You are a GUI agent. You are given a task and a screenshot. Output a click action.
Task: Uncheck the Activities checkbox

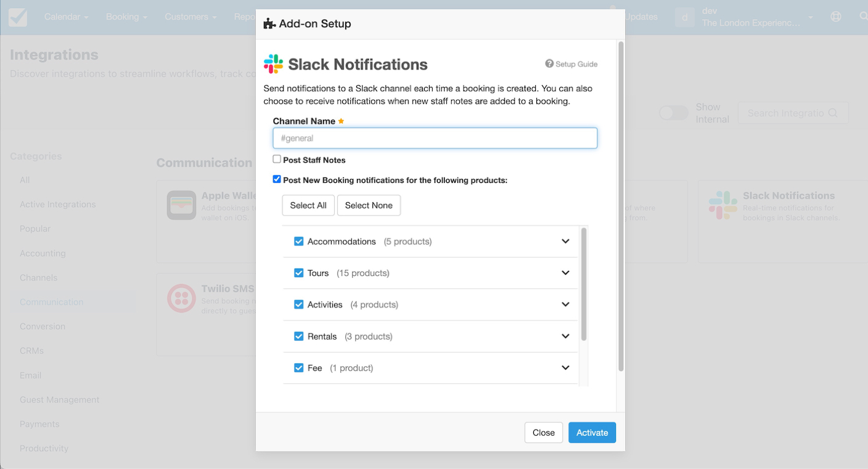pos(299,304)
